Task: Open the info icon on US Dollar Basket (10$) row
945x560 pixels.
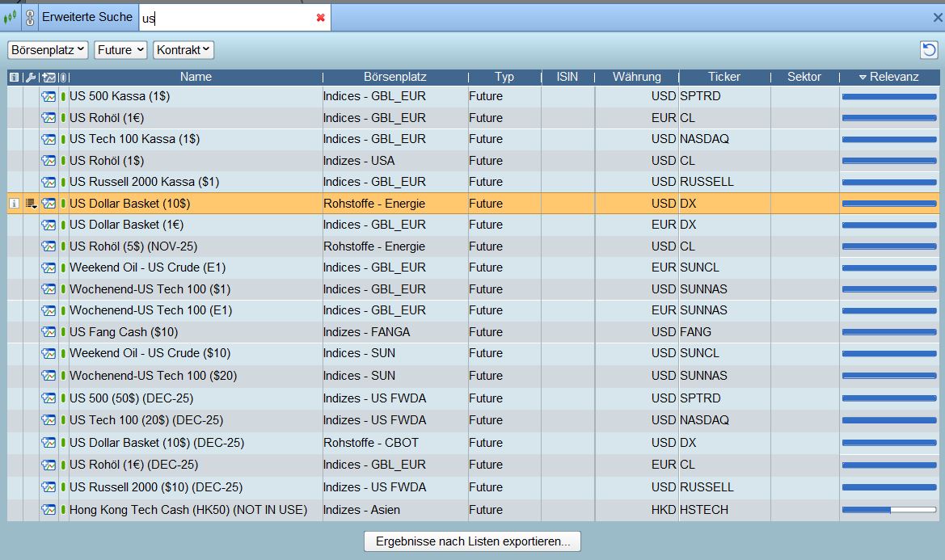Action: pyautogui.click(x=14, y=204)
